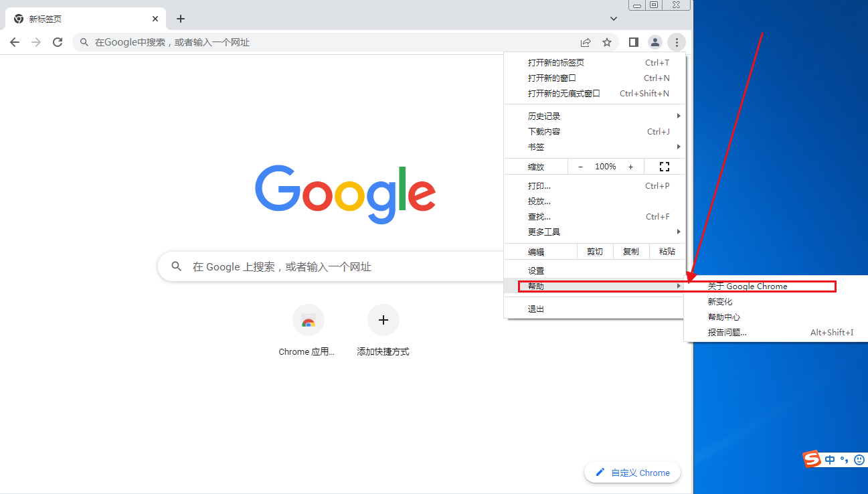Screen dimensions: 868x494
Task: Expand the 历史记录 submenu
Action: (595, 116)
